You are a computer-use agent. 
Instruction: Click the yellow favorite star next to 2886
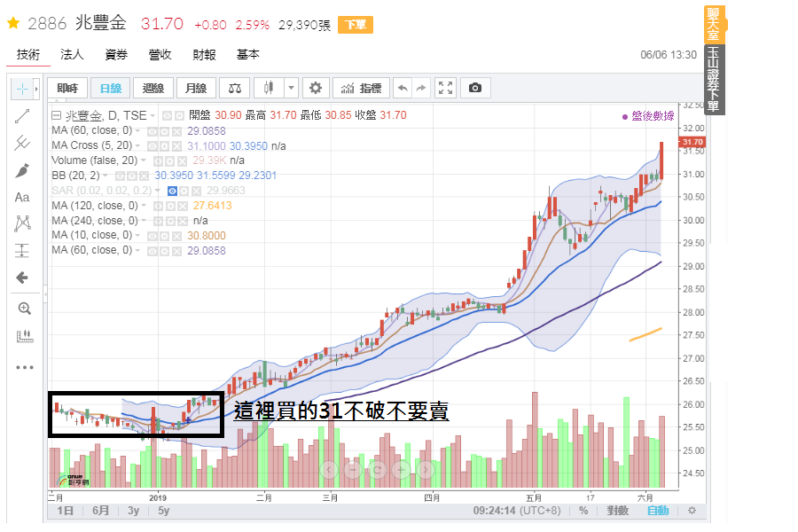coord(13,22)
